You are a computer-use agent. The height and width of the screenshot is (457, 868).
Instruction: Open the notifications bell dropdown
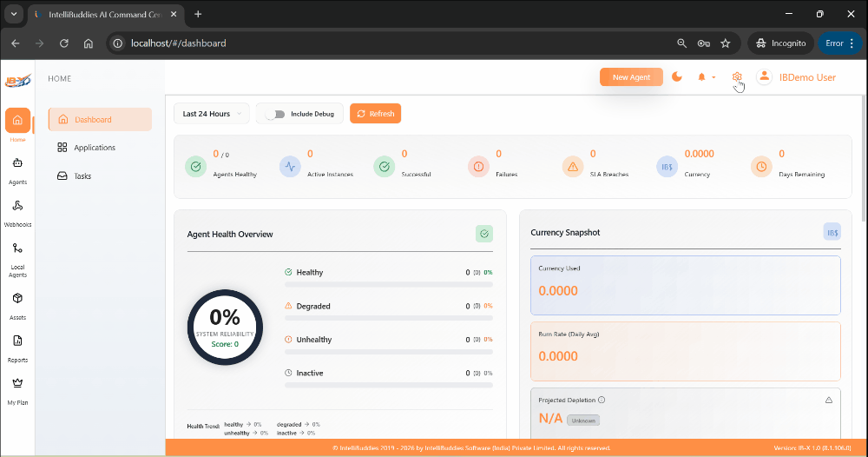pos(705,77)
